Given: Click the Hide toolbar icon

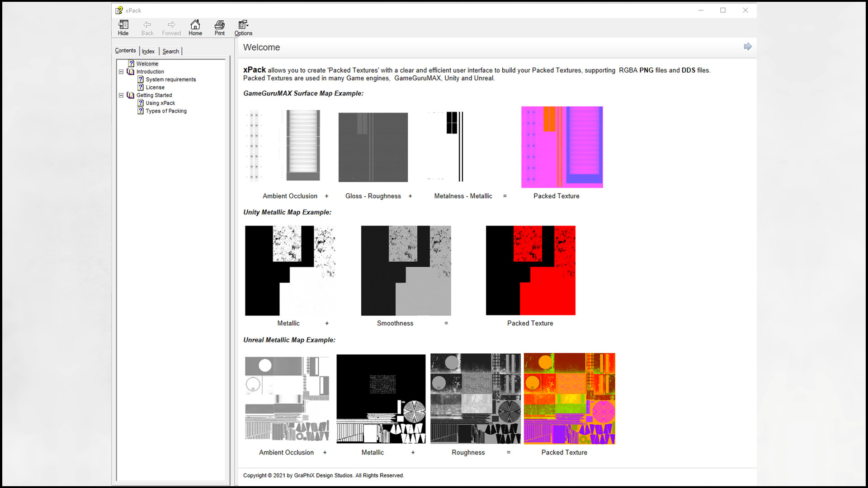Looking at the screenshot, I should click(123, 27).
